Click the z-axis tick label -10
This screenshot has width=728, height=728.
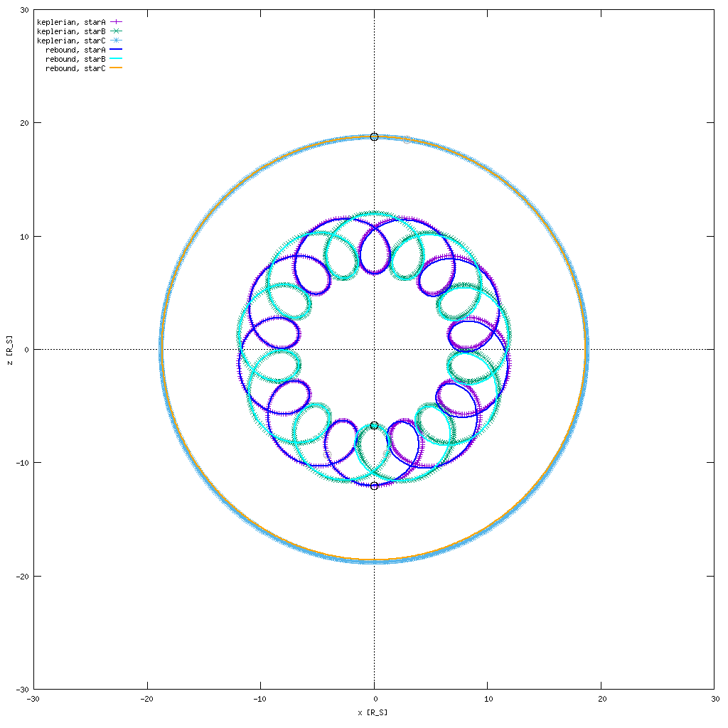(22, 463)
